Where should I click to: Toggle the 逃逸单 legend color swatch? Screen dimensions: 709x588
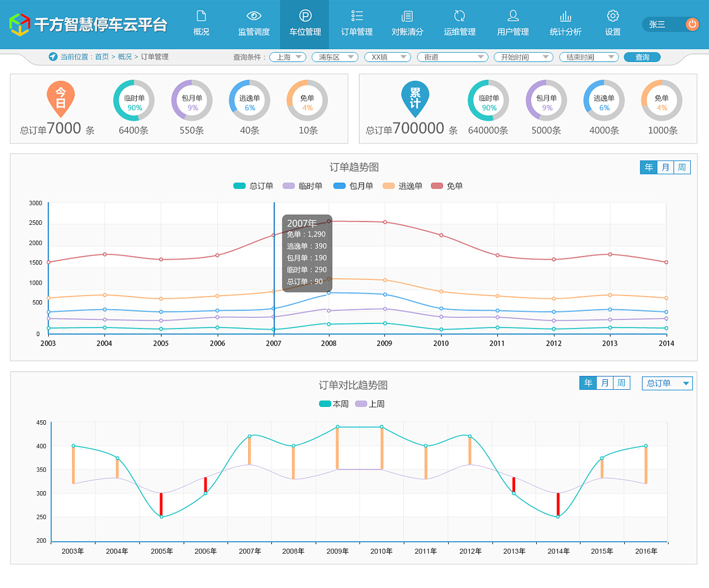click(x=389, y=186)
